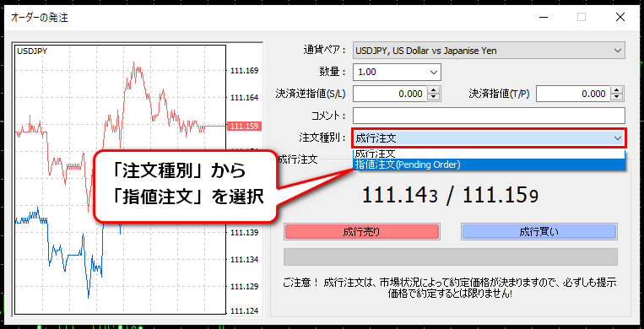Image resolution: width=644 pixels, height=329 pixels.
Task: Click the 111.134 axis price label
Action: pos(245,260)
